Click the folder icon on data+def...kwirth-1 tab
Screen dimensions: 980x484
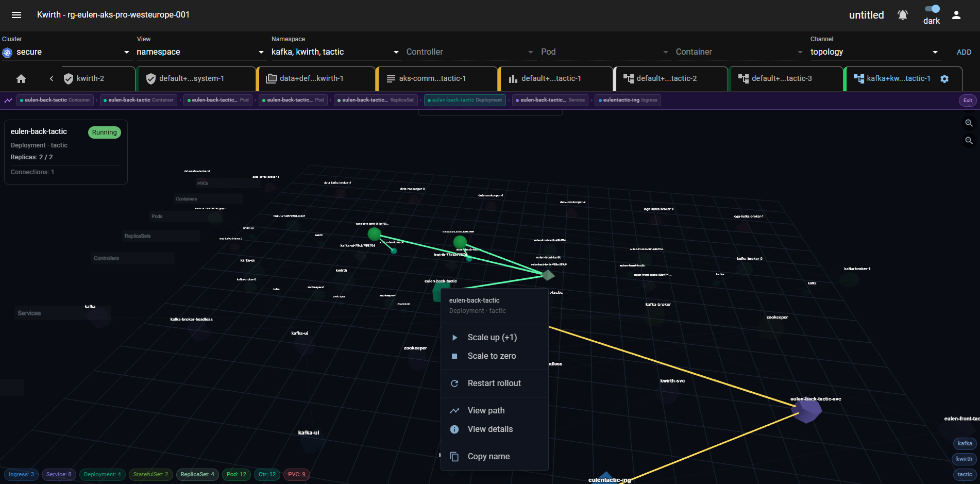[272, 79]
